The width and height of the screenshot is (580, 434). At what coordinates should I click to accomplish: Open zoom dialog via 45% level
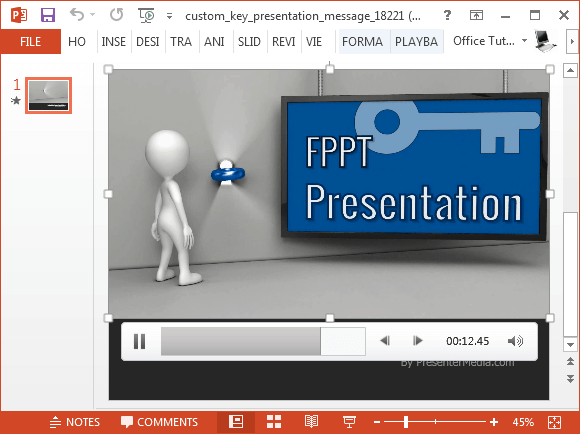(523, 422)
